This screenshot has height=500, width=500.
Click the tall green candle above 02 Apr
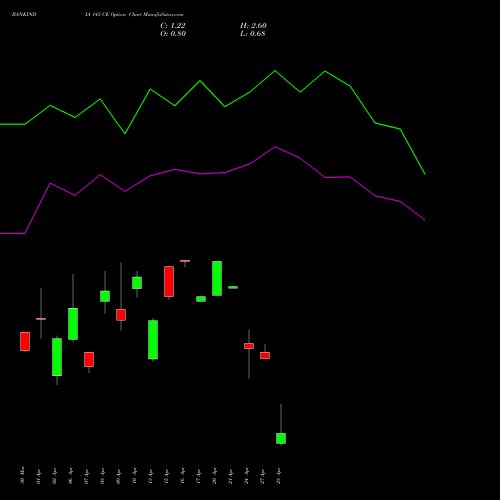tap(57, 357)
